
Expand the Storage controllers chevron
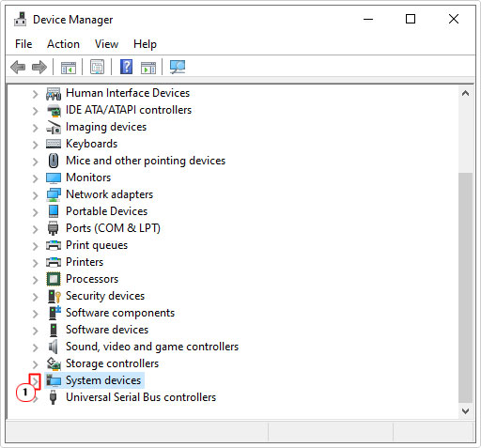click(x=35, y=364)
